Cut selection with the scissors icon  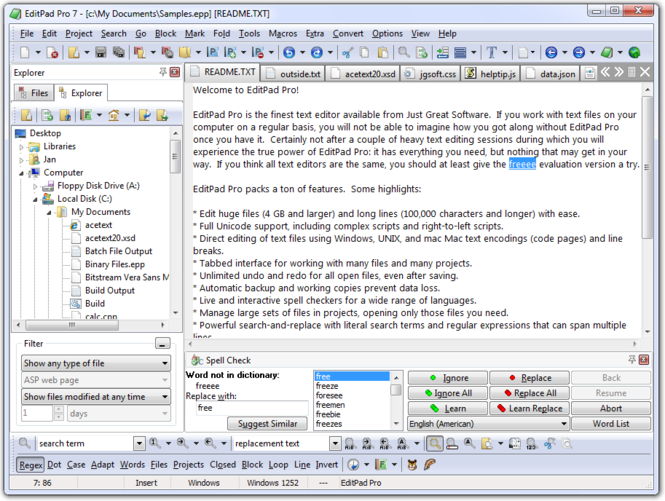(x=348, y=52)
